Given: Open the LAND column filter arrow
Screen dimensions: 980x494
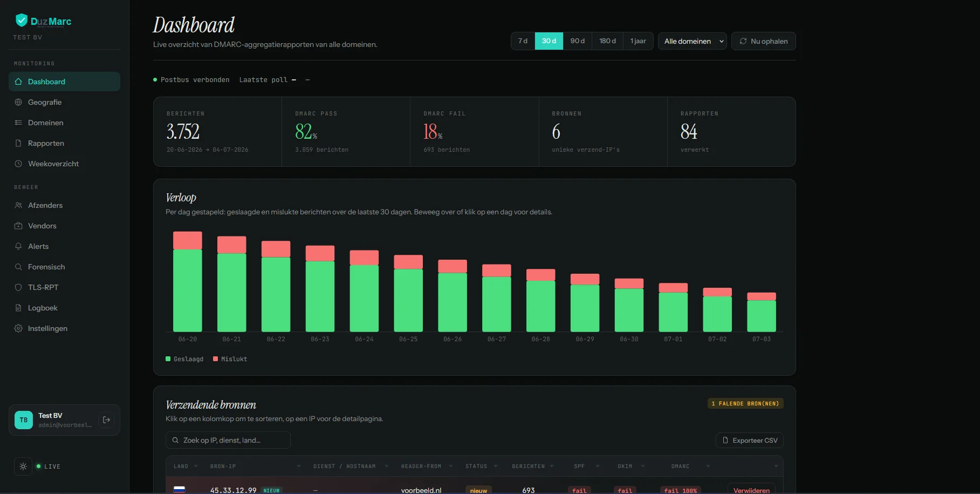Looking at the screenshot, I should 196,466.
